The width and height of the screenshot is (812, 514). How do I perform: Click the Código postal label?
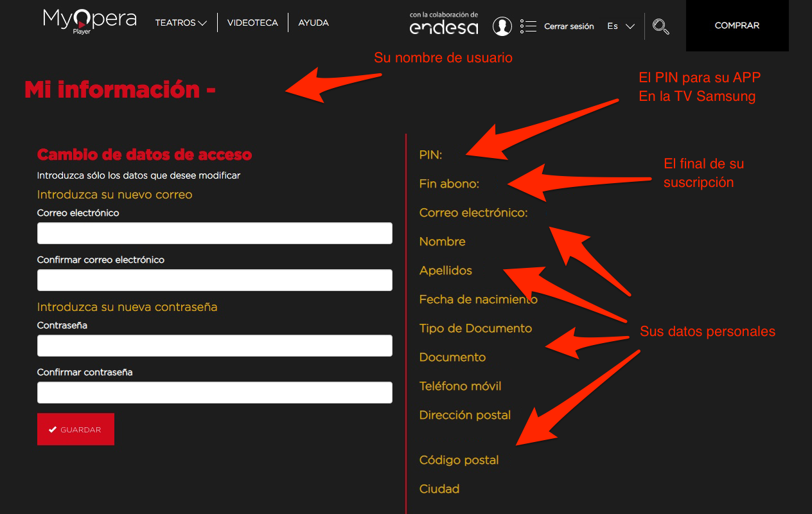pyautogui.click(x=459, y=460)
